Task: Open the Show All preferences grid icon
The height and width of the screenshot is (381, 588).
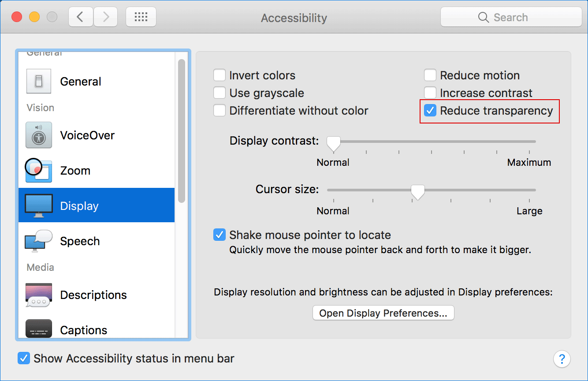Action: [141, 16]
